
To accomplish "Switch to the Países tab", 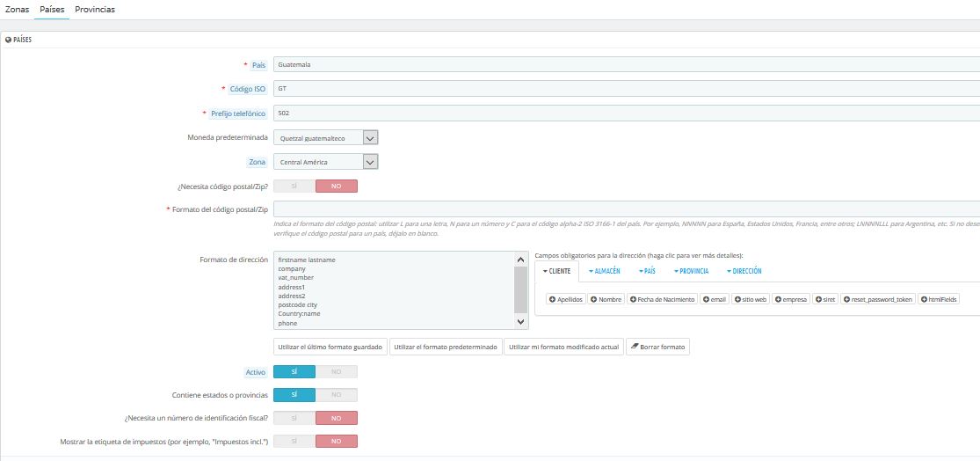I will [52, 10].
